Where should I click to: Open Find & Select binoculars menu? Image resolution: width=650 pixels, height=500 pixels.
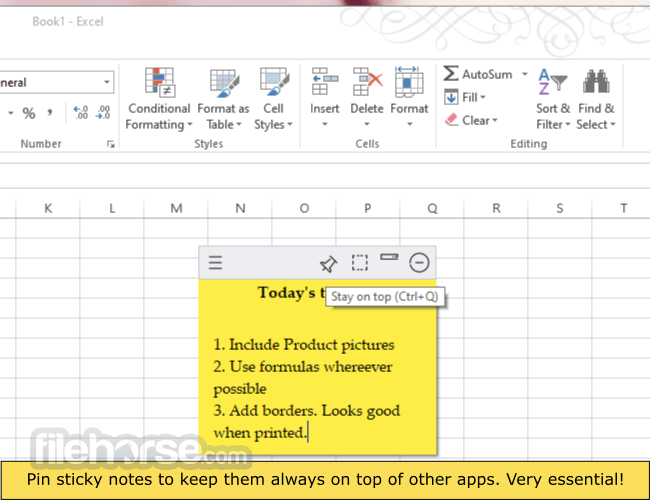pos(596,100)
